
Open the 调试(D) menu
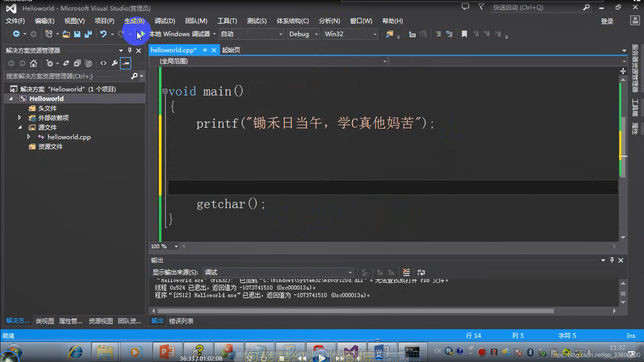click(164, 21)
